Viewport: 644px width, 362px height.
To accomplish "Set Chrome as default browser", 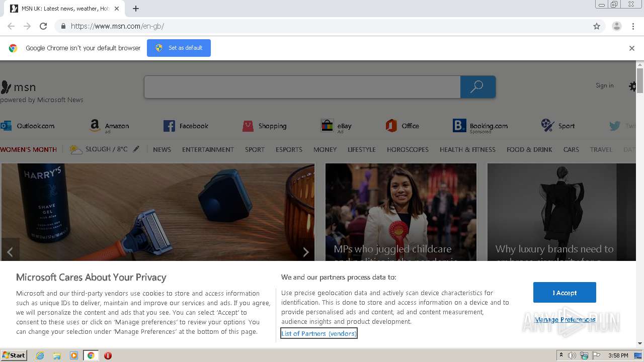I will point(179,48).
